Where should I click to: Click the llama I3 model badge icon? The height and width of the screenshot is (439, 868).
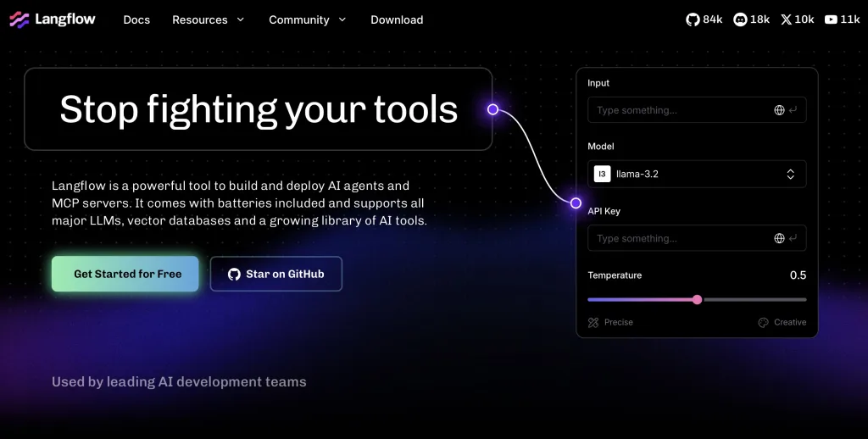(603, 174)
